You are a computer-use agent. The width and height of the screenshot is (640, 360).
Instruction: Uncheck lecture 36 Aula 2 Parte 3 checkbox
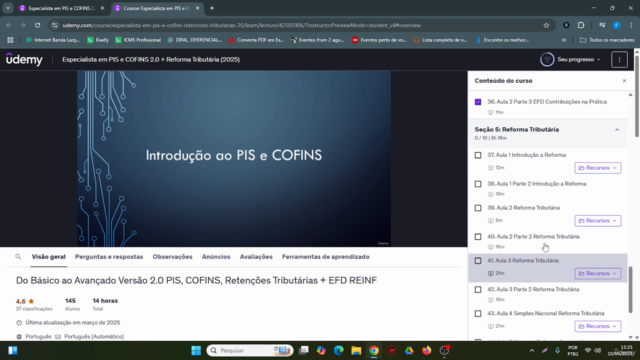pyautogui.click(x=478, y=102)
